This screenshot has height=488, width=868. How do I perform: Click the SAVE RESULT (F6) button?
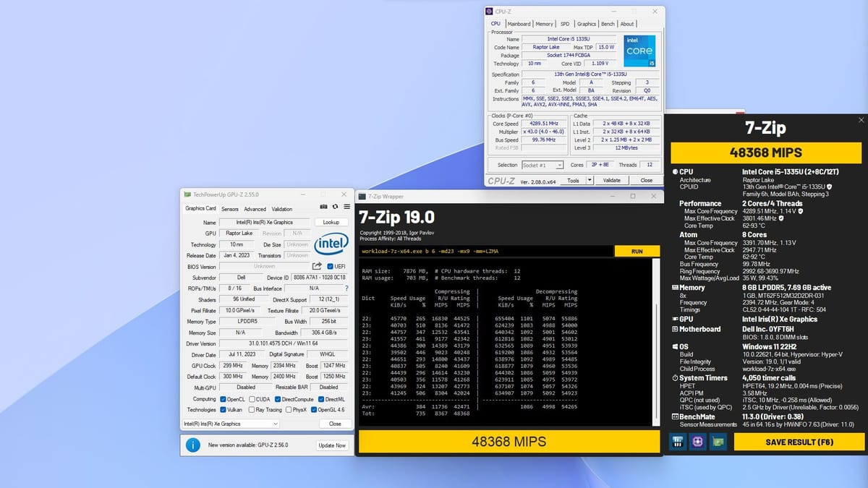[799, 442]
